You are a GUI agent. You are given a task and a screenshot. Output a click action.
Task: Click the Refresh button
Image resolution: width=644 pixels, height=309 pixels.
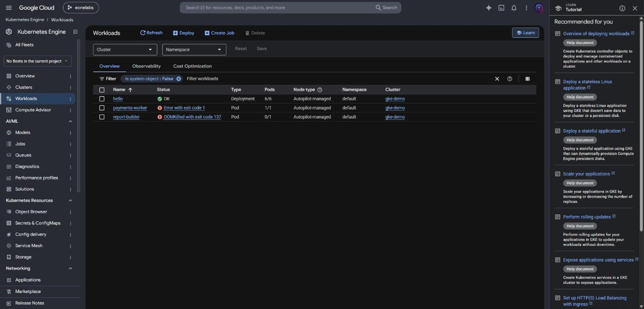click(151, 33)
